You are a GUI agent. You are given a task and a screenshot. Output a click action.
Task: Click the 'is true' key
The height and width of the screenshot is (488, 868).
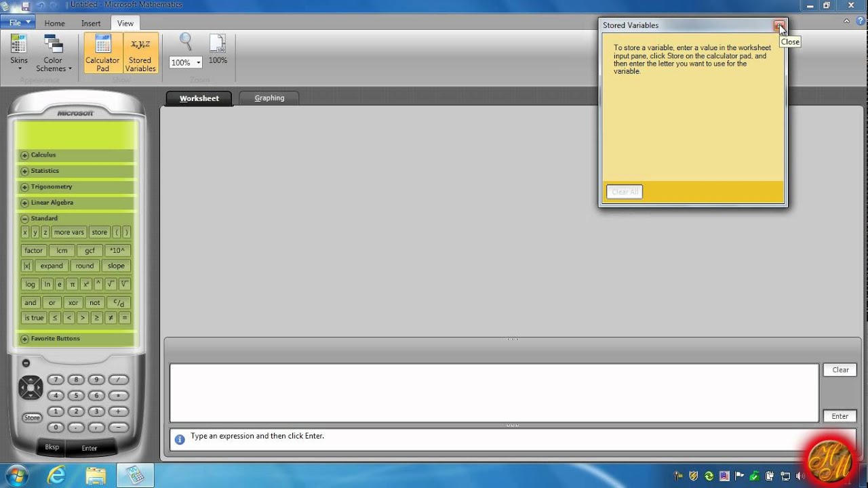click(x=34, y=318)
